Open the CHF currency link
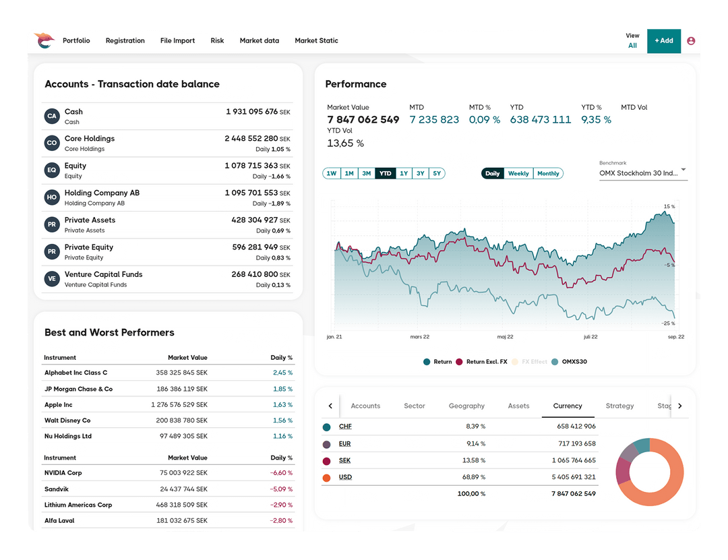728x560 pixels. click(344, 426)
